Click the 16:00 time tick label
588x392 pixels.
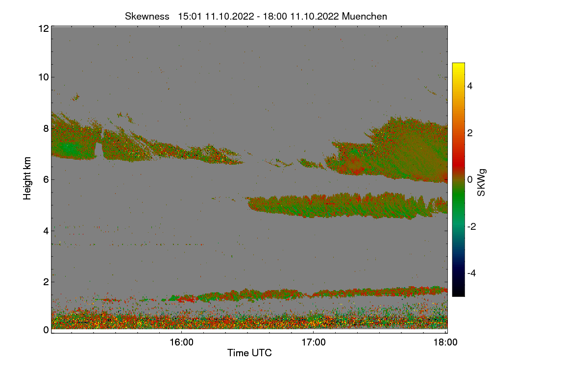tap(181, 343)
